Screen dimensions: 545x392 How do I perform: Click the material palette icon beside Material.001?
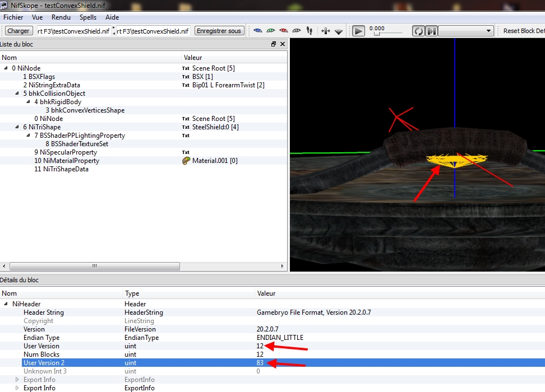click(x=186, y=161)
